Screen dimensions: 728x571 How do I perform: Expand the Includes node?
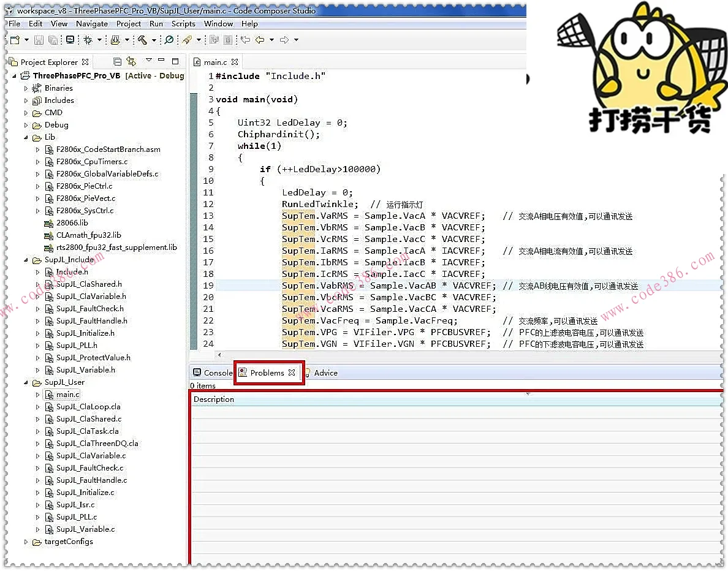click(x=26, y=100)
